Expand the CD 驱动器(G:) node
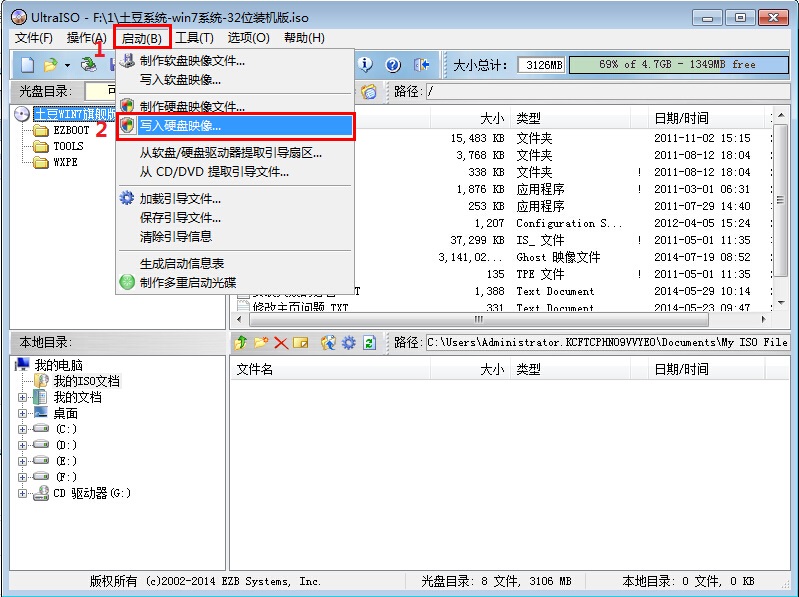The image size is (799, 597). (x=22, y=493)
